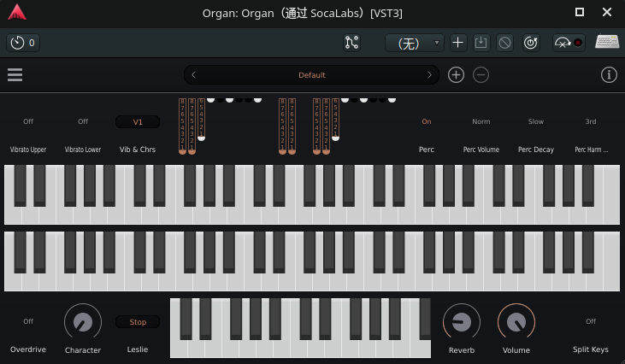The height and width of the screenshot is (364, 625).
Task: Toggle Vibrato Upper Off switch
Action: [x=28, y=121]
